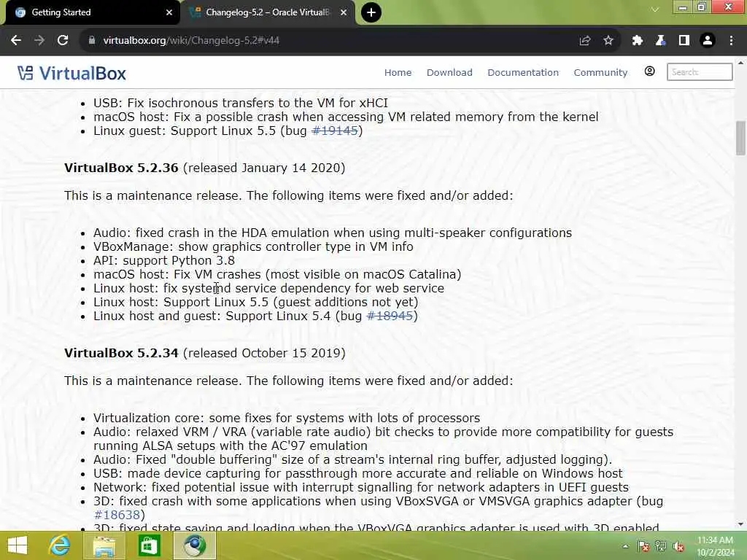The image size is (747, 560).
Task: Share this page via share icon
Action: tap(585, 41)
